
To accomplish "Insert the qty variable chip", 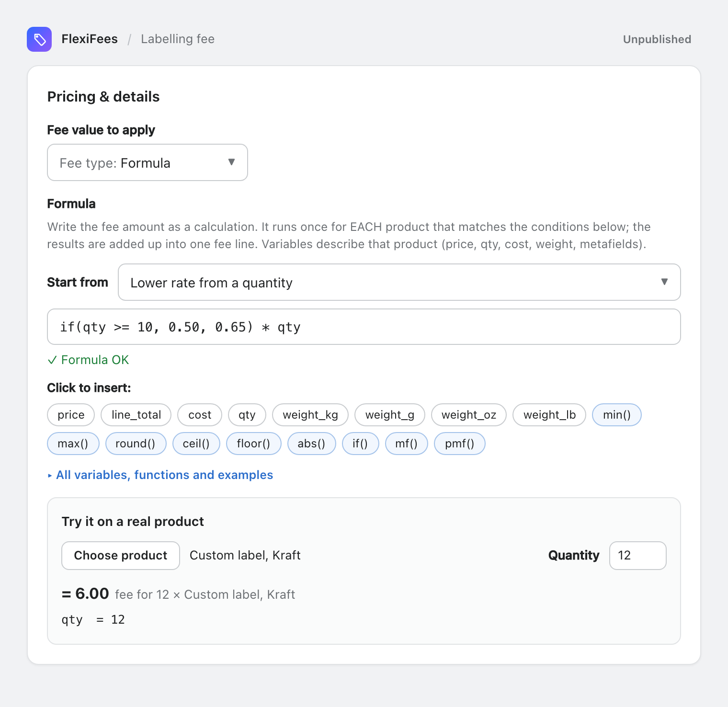I will (x=247, y=415).
